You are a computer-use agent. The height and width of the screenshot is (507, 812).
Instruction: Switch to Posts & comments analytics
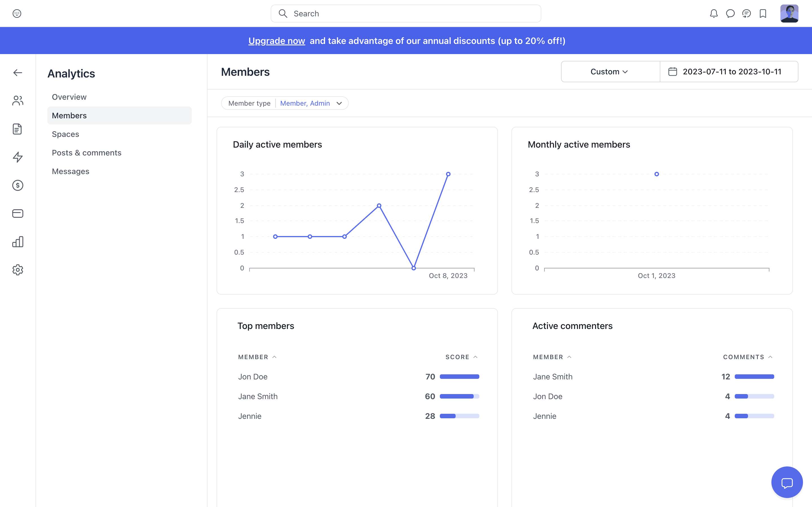pyautogui.click(x=87, y=153)
